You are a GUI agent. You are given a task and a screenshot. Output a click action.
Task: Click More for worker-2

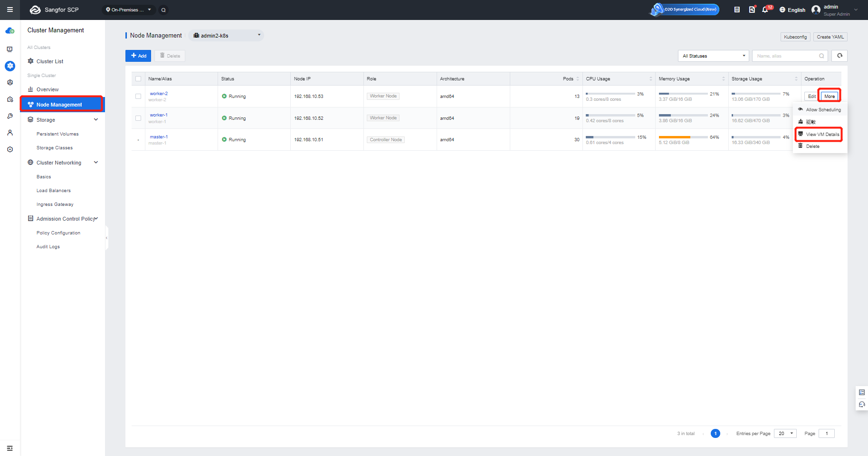click(830, 97)
